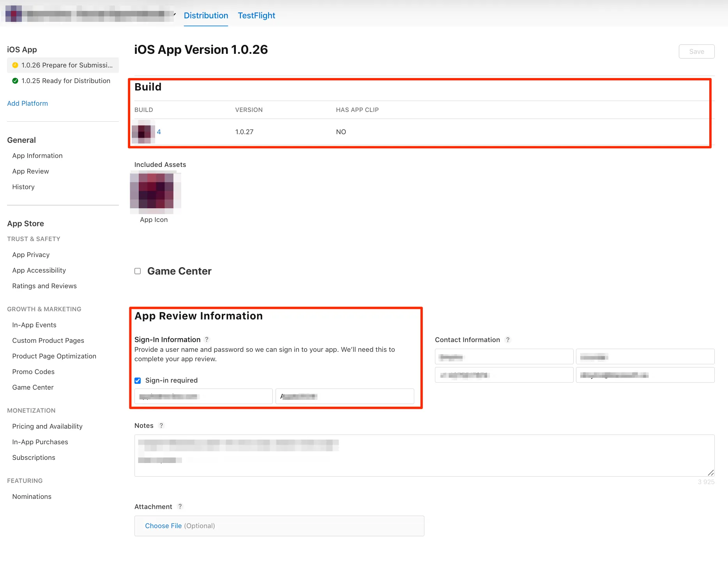The width and height of the screenshot is (728, 564).
Task: Click the Add Platform link
Action: 27,103
